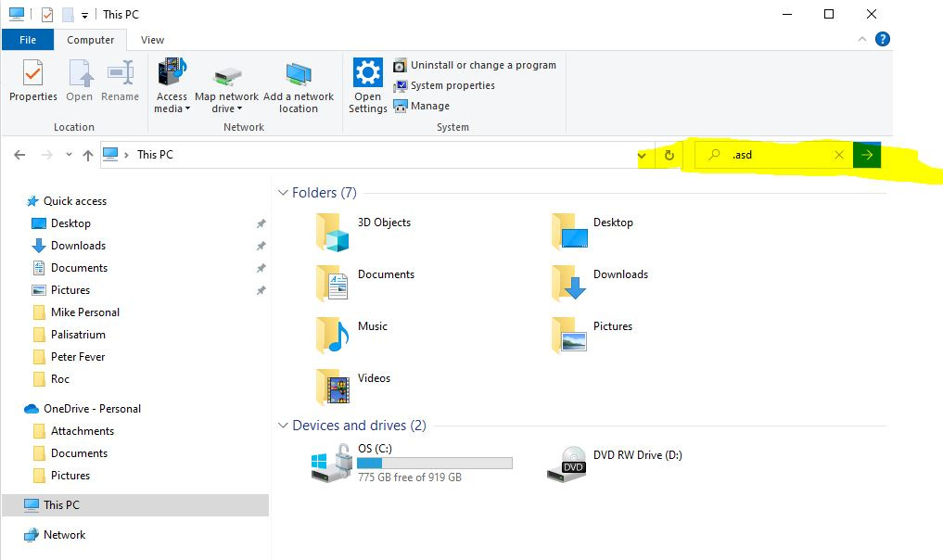The image size is (943, 560).
Task: Click Manage in the System group
Action: click(422, 106)
